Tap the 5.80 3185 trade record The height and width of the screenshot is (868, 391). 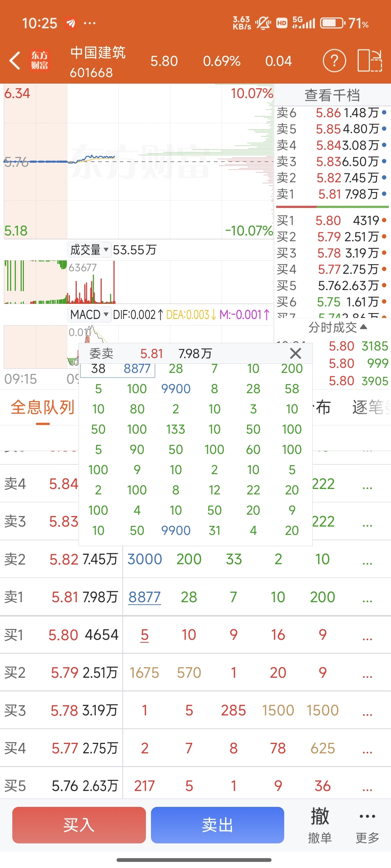click(x=358, y=346)
